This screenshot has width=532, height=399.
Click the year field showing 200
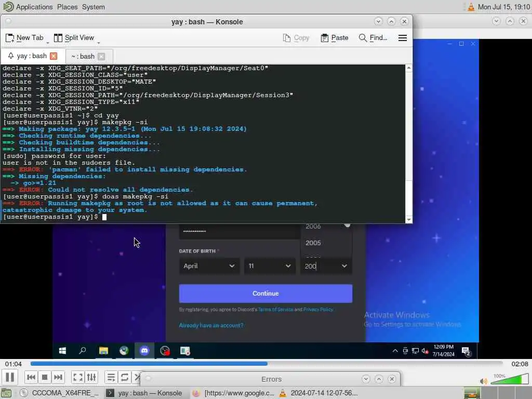point(326,266)
